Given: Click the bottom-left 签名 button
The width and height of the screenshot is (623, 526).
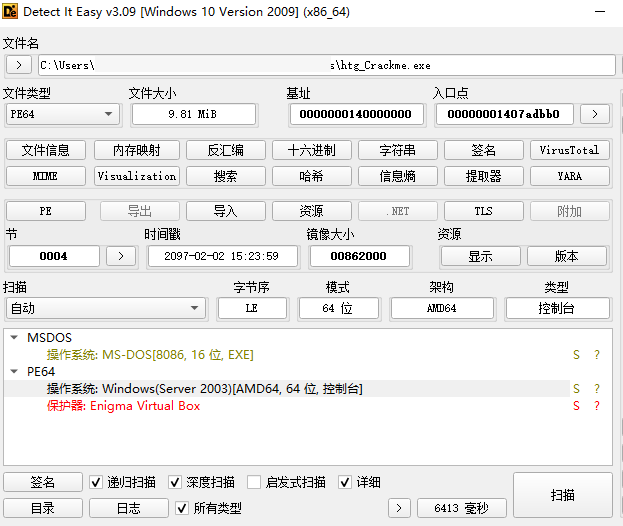Looking at the screenshot, I should (x=43, y=482).
